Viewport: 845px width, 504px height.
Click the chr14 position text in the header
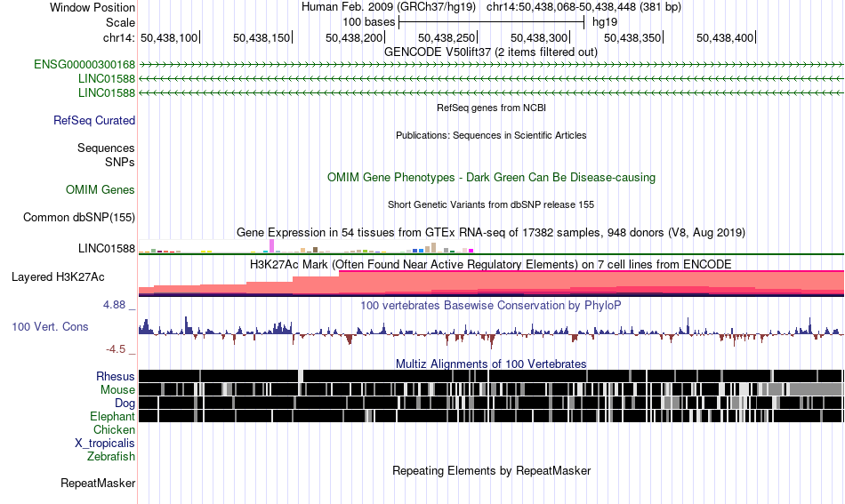583,7
